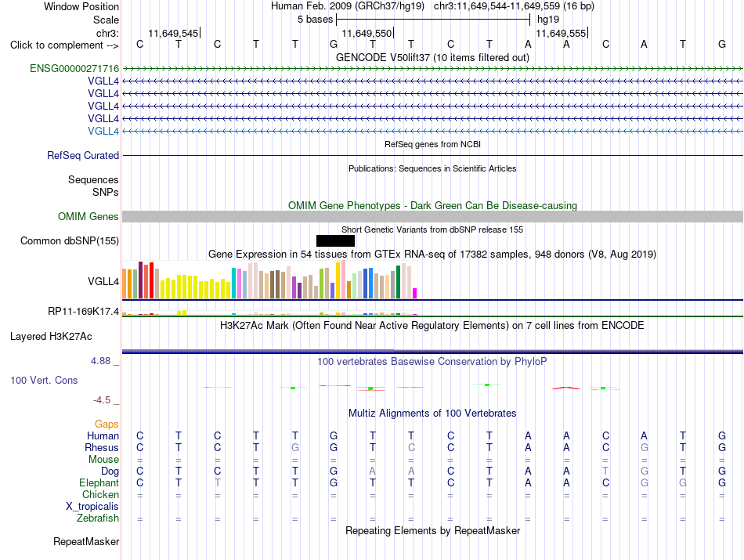The width and height of the screenshot is (744, 560).
Task: Click the gray T in Elephant row
Action: click(x=217, y=483)
